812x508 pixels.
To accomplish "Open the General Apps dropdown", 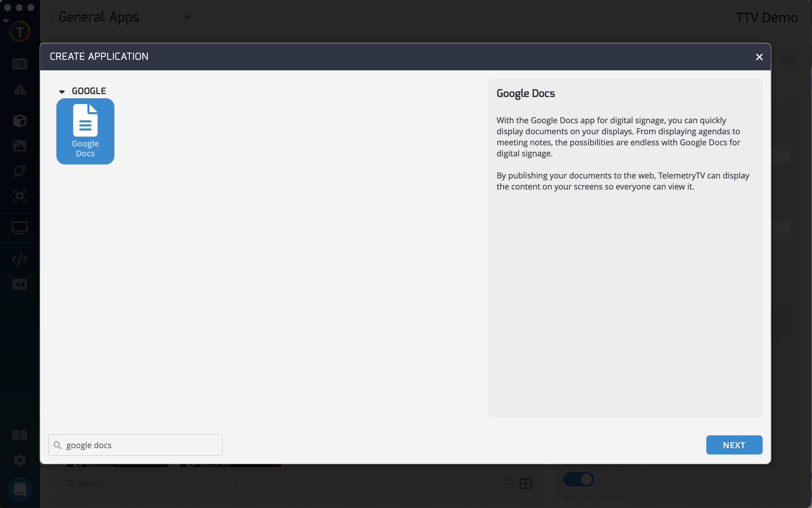I will [125, 17].
